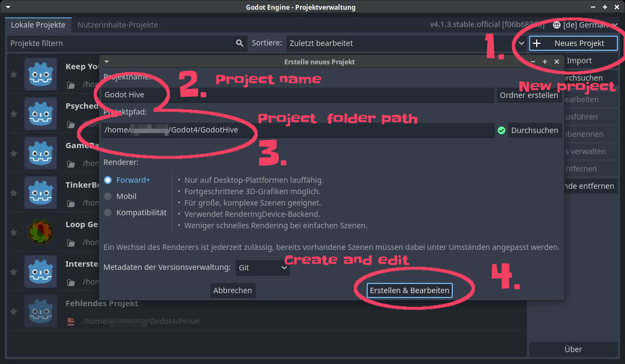Click the magnifier icon in the project filter
Viewport: 625px width, 364px height.
[239, 43]
